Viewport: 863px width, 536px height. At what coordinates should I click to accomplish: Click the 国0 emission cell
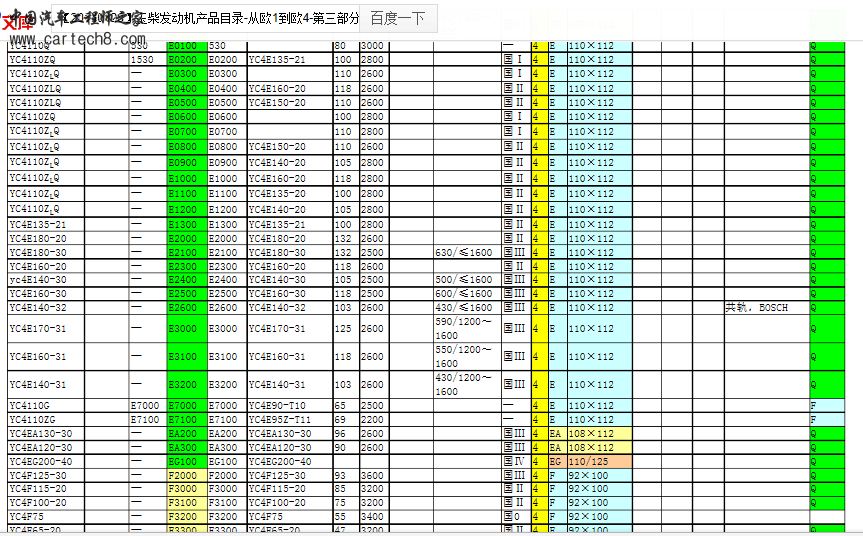coord(516,517)
